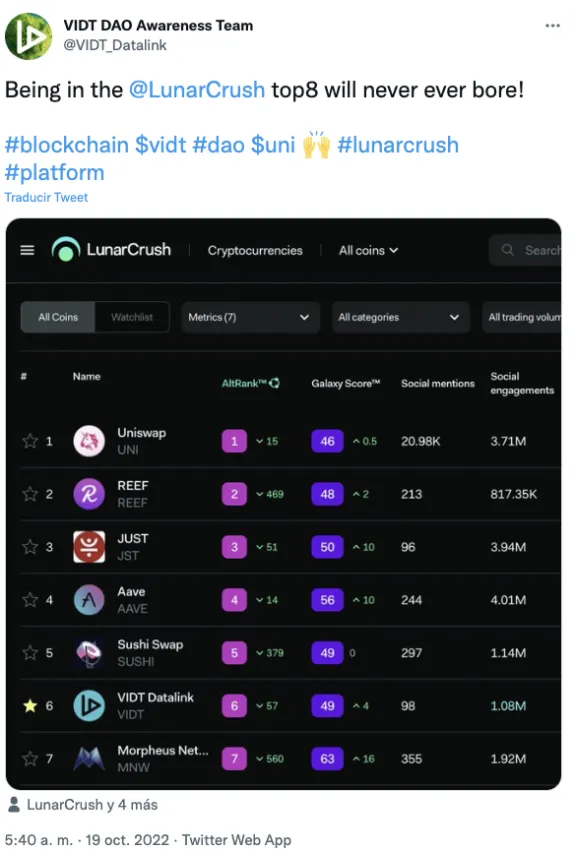This screenshot has width=575, height=850.
Task: Open the tweet's three-dot more options menu
Action: tap(552, 25)
